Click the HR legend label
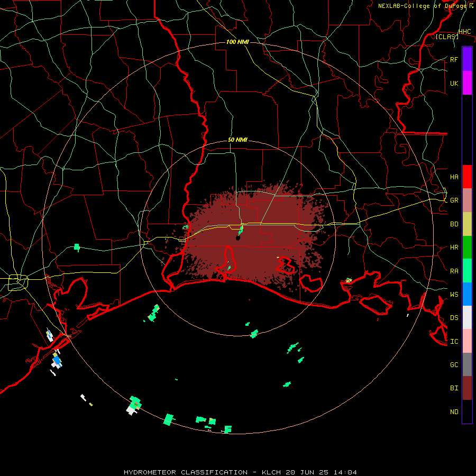The height and width of the screenshot is (476, 476). pyautogui.click(x=454, y=248)
